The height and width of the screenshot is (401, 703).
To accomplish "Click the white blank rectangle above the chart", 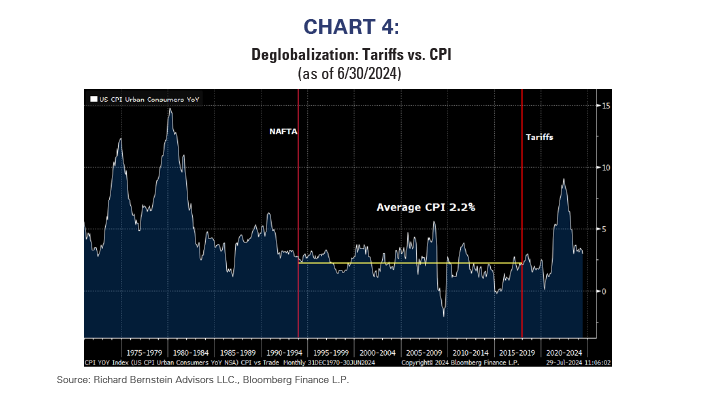I will pos(167,75).
